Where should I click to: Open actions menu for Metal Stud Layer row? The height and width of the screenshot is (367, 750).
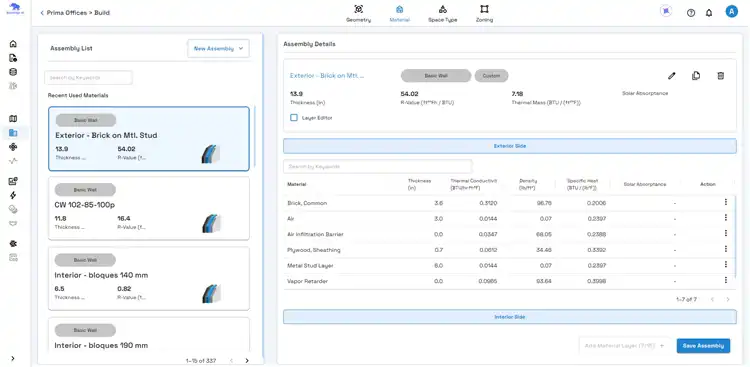click(725, 265)
